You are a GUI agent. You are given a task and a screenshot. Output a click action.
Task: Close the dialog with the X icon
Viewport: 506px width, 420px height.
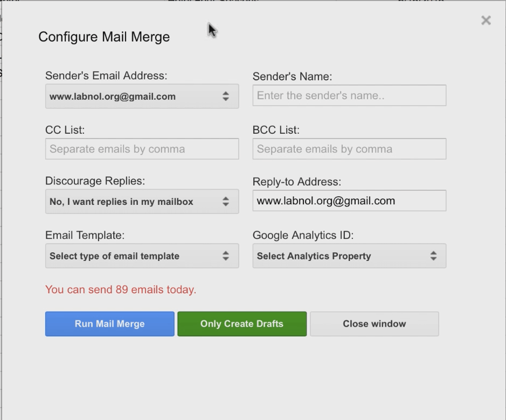point(486,20)
